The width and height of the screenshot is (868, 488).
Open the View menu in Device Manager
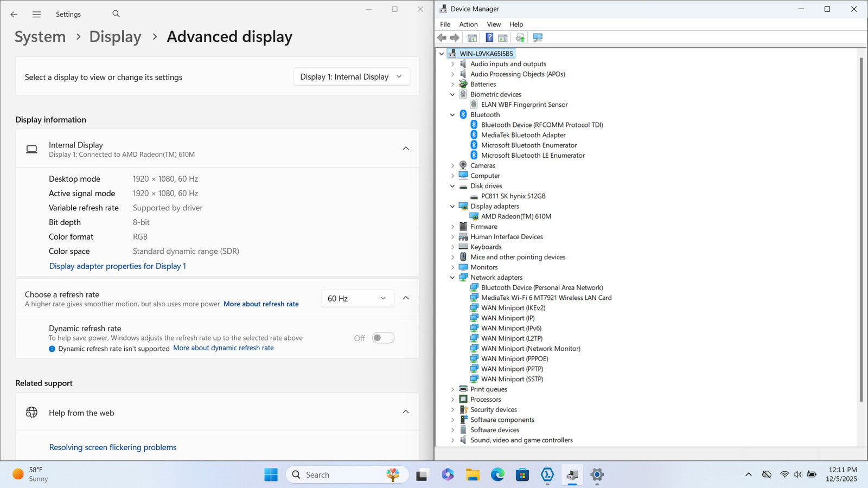tap(493, 24)
